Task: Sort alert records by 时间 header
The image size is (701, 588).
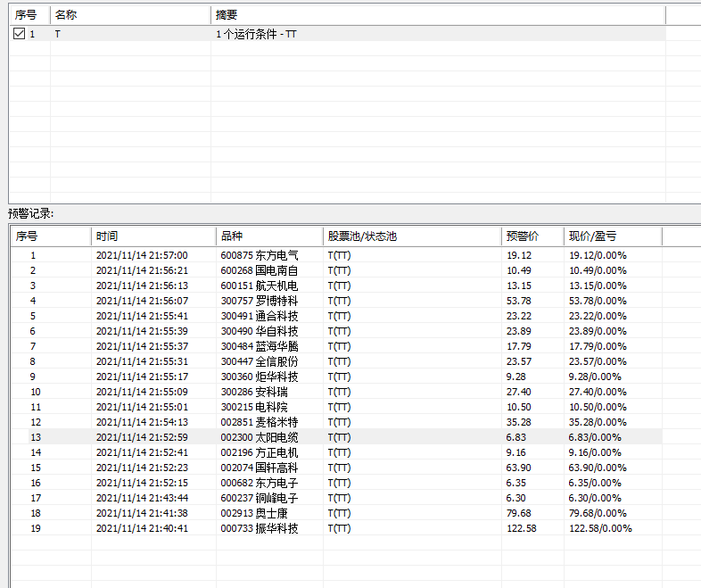Action: [x=153, y=236]
